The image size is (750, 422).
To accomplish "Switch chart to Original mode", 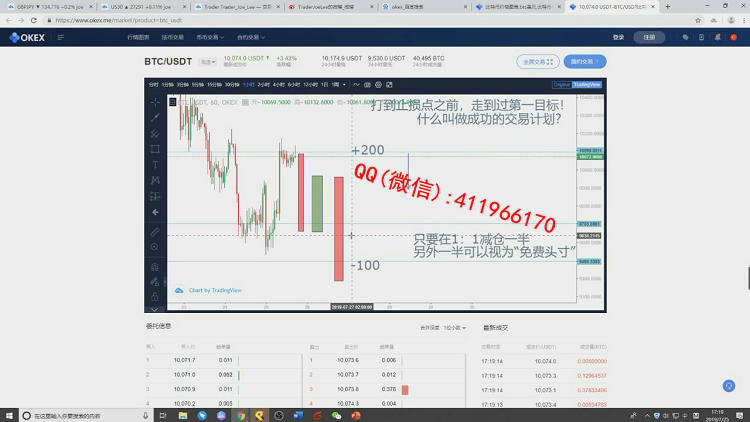I will [x=562, y=85].
